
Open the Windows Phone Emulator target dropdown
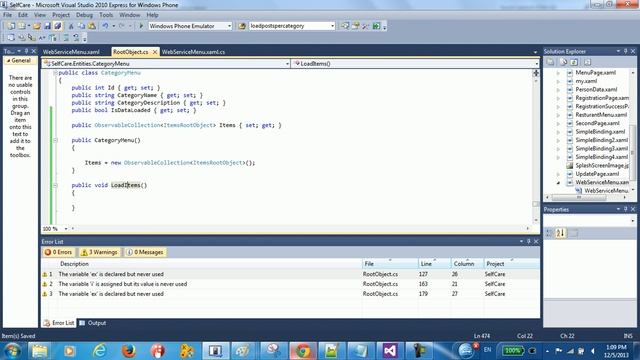[229, 26]
